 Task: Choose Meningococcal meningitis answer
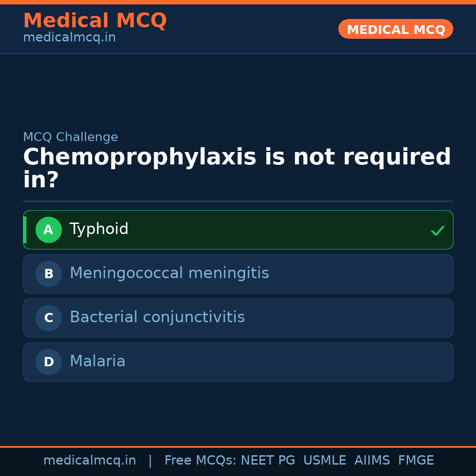169,273
